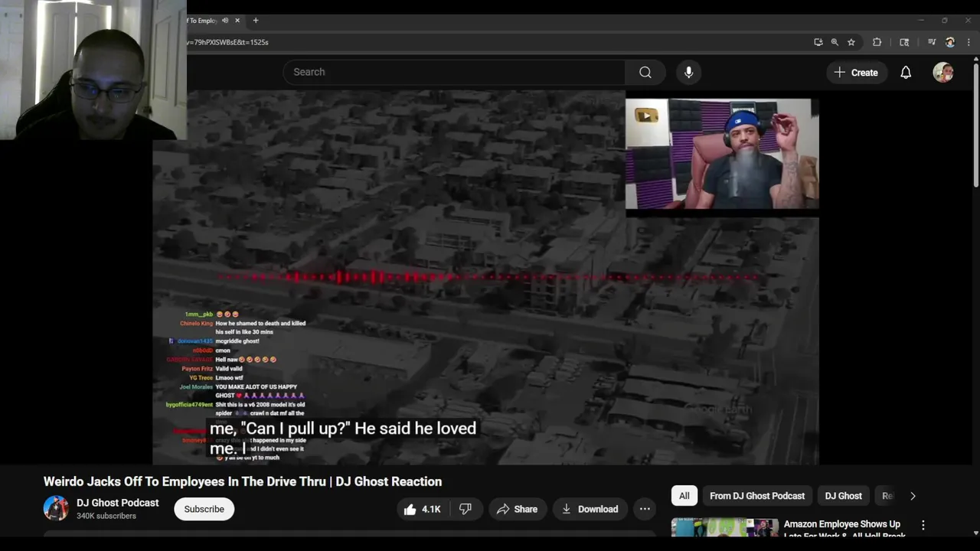Close the current browser tab
980x551 pixels.
point(237,21)
